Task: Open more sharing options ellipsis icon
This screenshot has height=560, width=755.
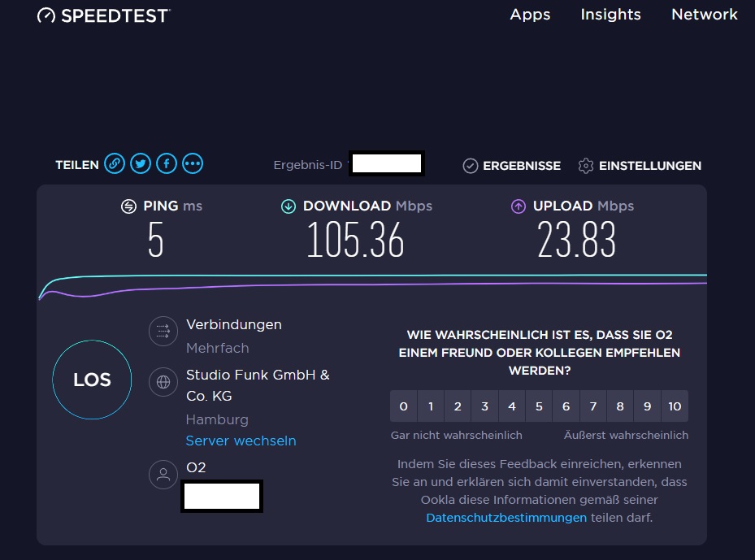Action: pos(193,163)
